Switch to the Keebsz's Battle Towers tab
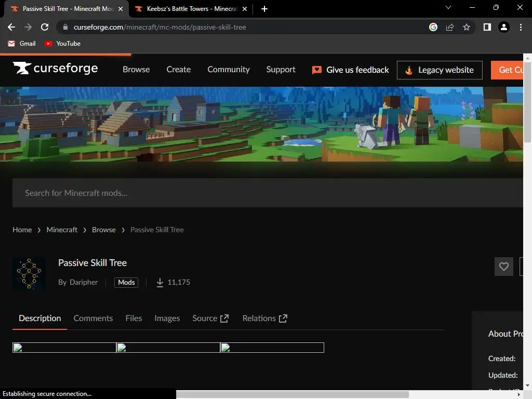 (x=191, y=9)
